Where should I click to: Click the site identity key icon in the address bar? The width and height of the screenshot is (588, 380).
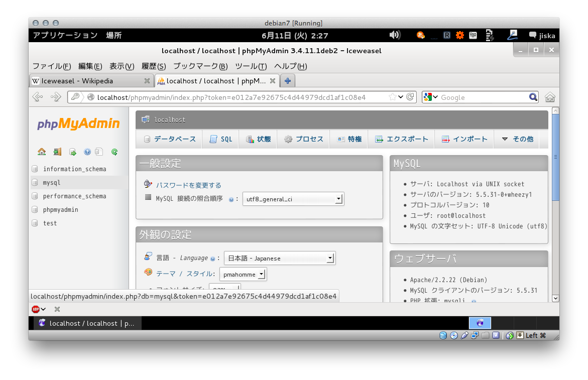(x=75, y=97)
